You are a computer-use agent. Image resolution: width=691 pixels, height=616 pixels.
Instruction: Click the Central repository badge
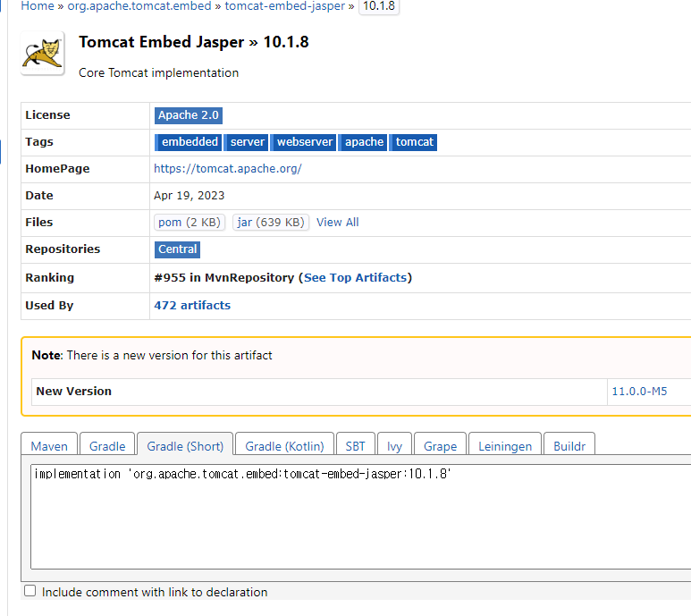click(x=177, y=249)
